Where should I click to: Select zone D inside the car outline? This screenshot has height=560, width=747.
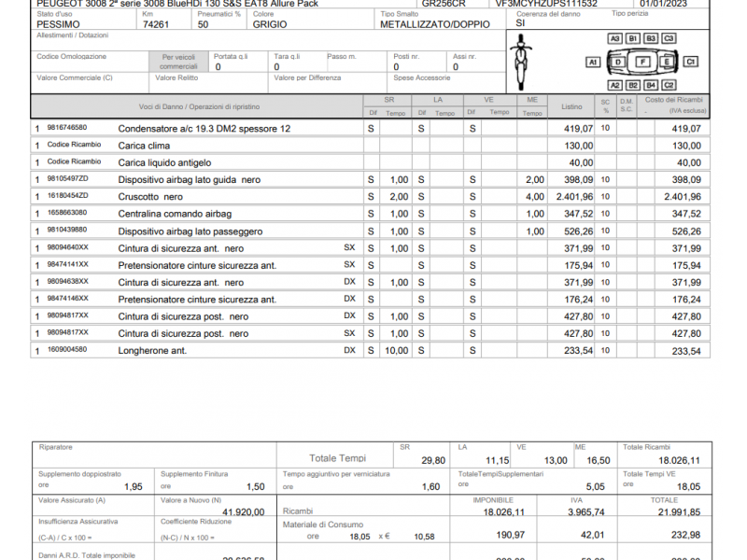point(618,62)
